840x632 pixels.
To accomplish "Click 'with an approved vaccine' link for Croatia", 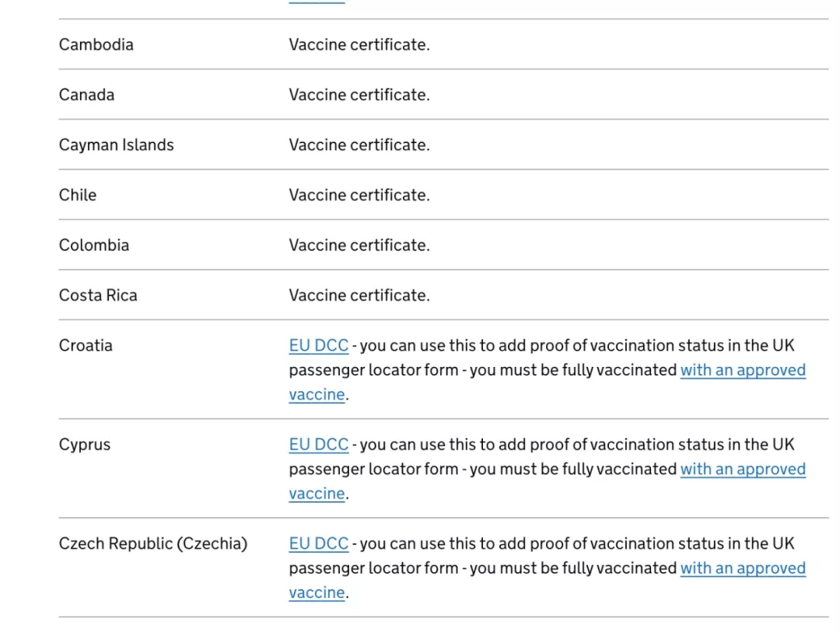I will [x=742, y=370].
